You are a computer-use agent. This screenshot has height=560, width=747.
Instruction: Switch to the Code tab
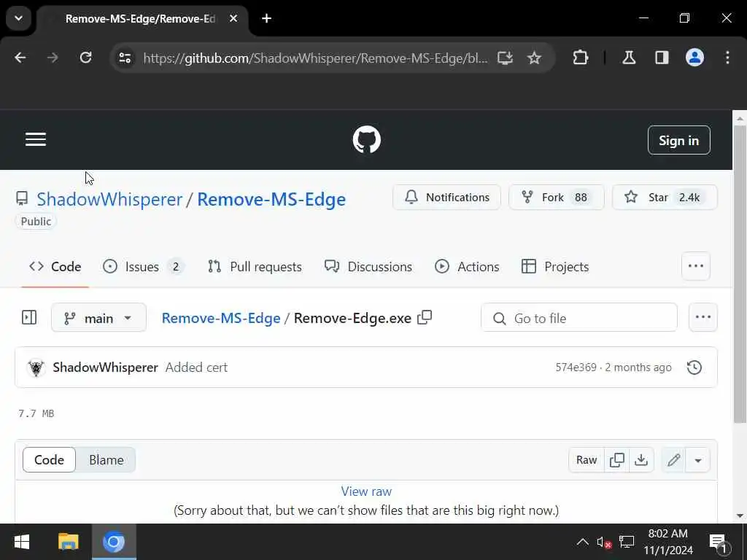click(x=55, y=267)
